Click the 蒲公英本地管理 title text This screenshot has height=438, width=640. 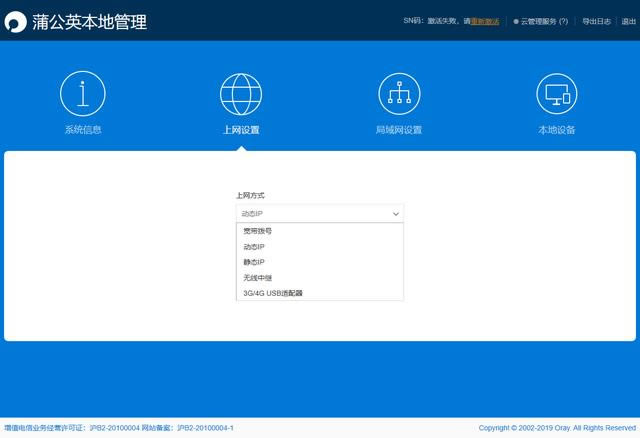tap(89, 22)
